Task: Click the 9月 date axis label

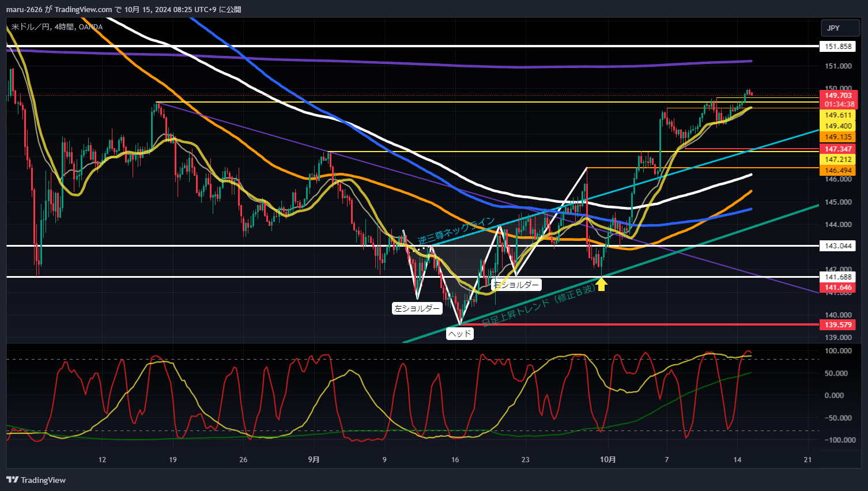Action: coord(314,459)
